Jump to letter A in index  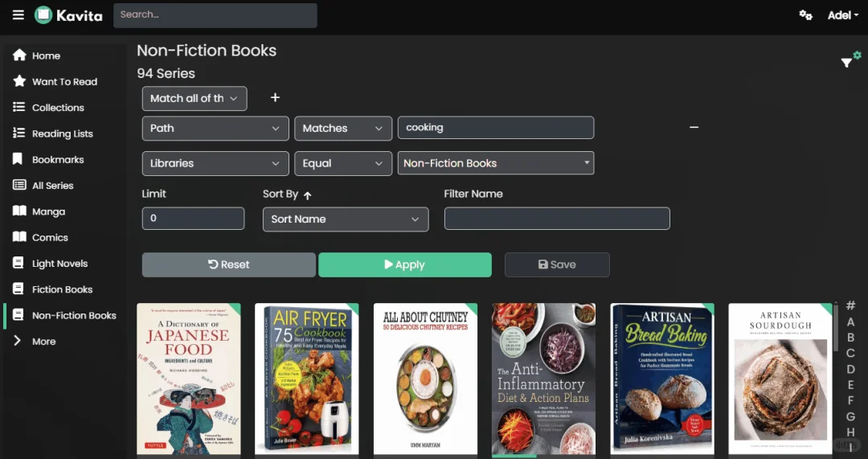851,322
